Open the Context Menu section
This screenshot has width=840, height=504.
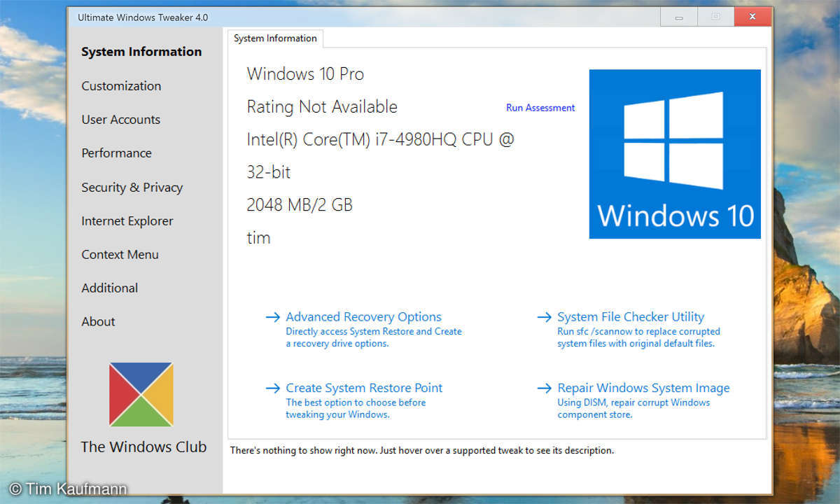120,255
